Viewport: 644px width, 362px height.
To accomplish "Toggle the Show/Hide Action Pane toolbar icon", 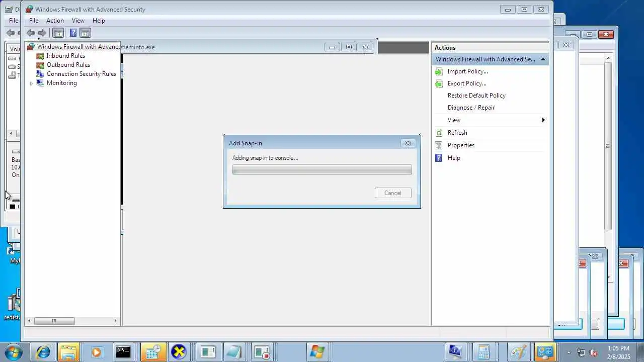I will click(86, 33).
